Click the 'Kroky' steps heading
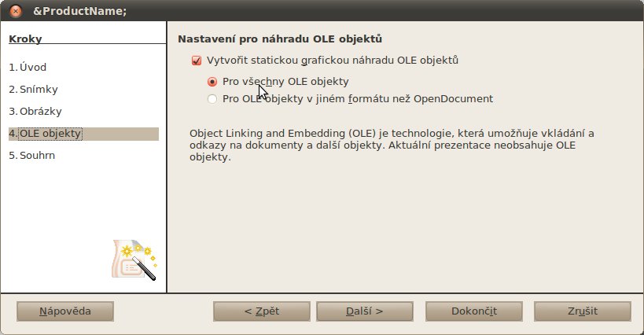 point(25,39)
